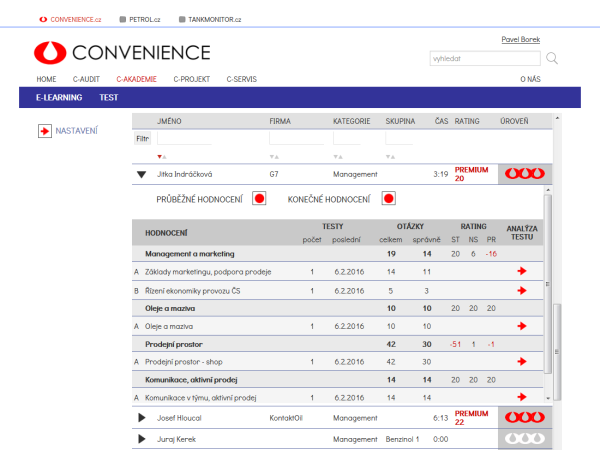Open NASTAVENÍ arrow icon in sidebar
The height and width of the screenshot is (450, 600).
pyautogui.click(x=45, y=131)
